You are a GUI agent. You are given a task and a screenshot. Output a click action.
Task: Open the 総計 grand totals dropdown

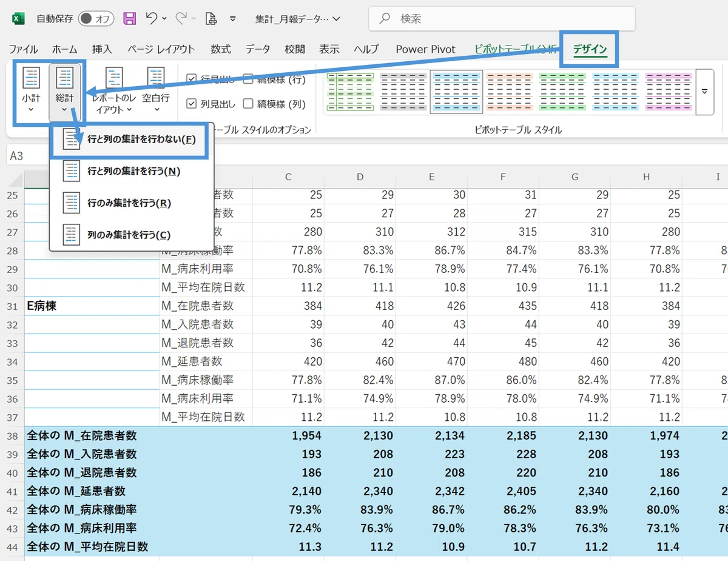64,92
